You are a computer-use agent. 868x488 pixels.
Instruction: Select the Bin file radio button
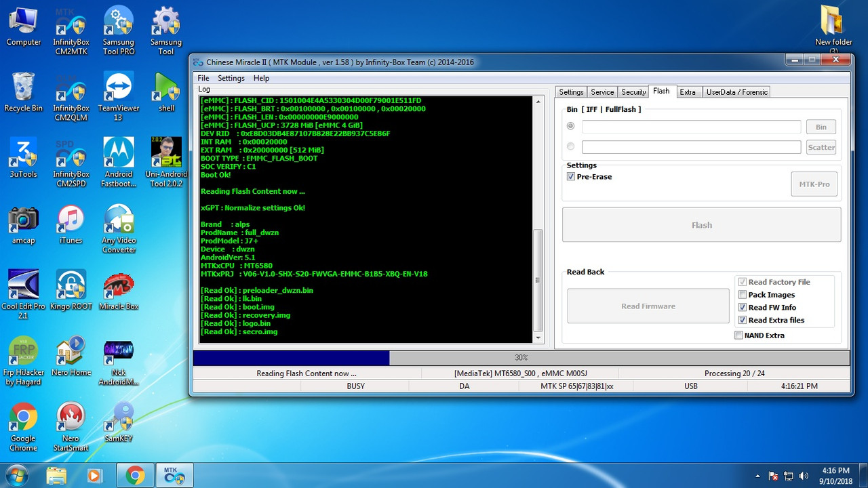point(570,126)
